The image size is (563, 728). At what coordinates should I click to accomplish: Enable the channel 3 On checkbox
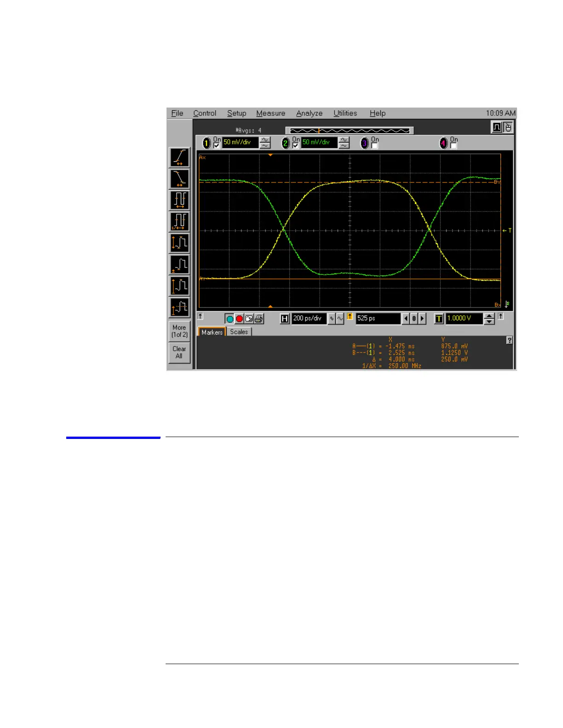(x=374, y=146)
